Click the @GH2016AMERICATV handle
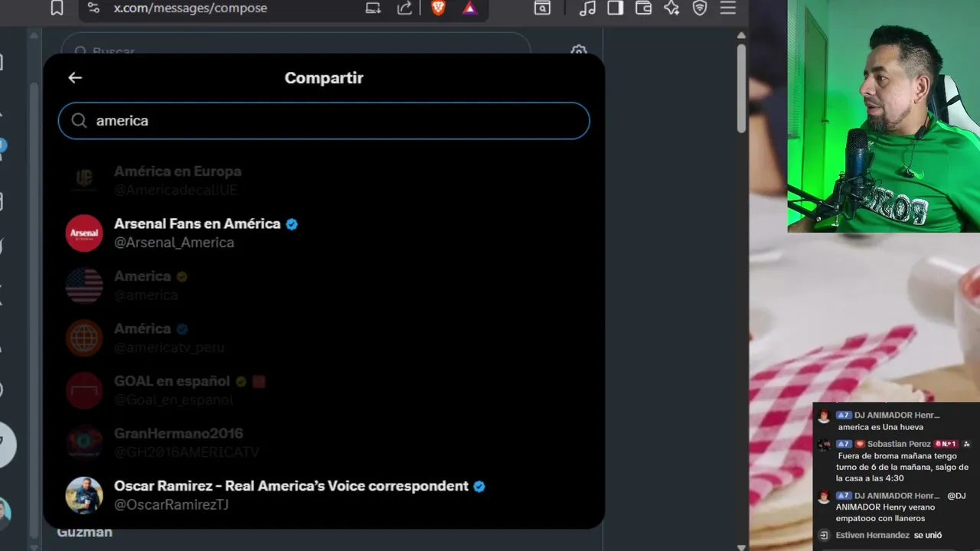The height and width of the screenshot is (551, 980). coord(187,452)
